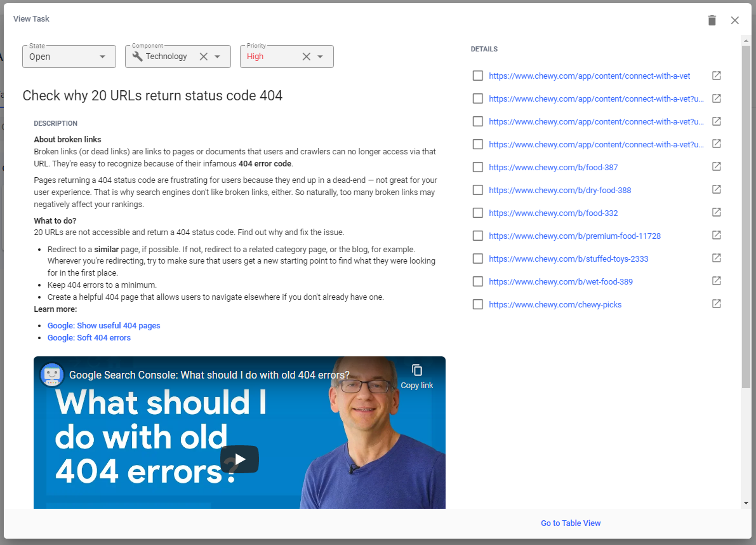Open the chewy.com/b/food-387 link

pos(553,167)
